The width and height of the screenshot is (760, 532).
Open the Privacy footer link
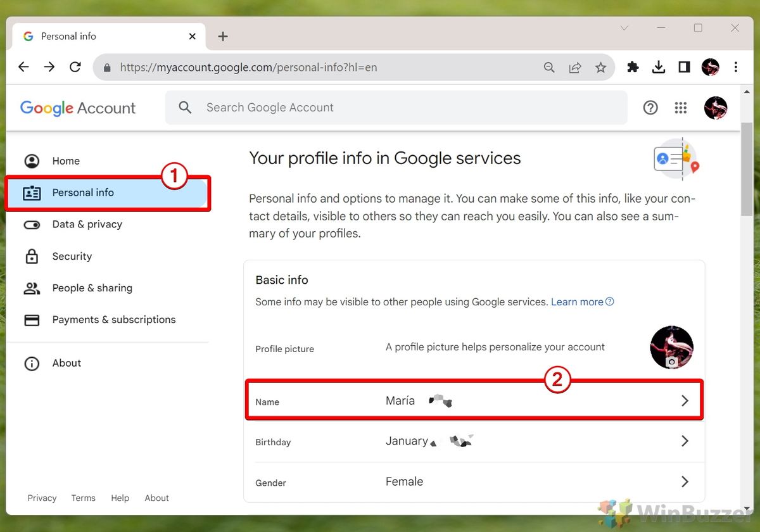(42, 498)
